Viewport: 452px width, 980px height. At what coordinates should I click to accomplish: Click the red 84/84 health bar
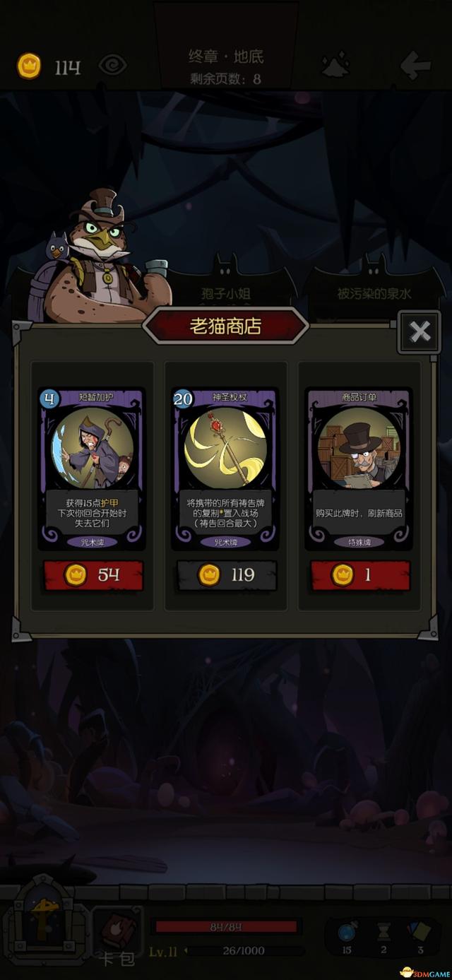(x=226, y=926)
